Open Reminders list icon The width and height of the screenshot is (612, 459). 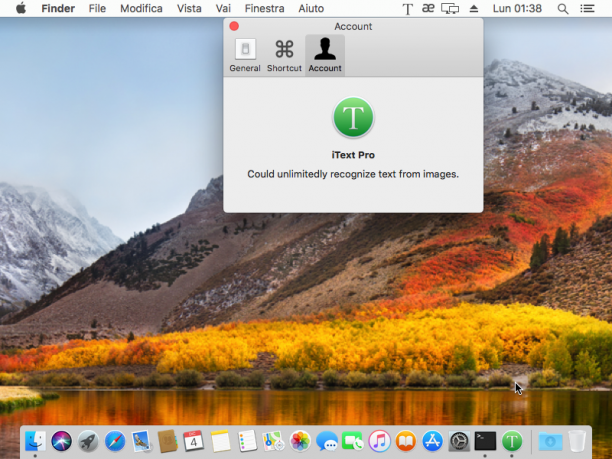click(247, 441)
